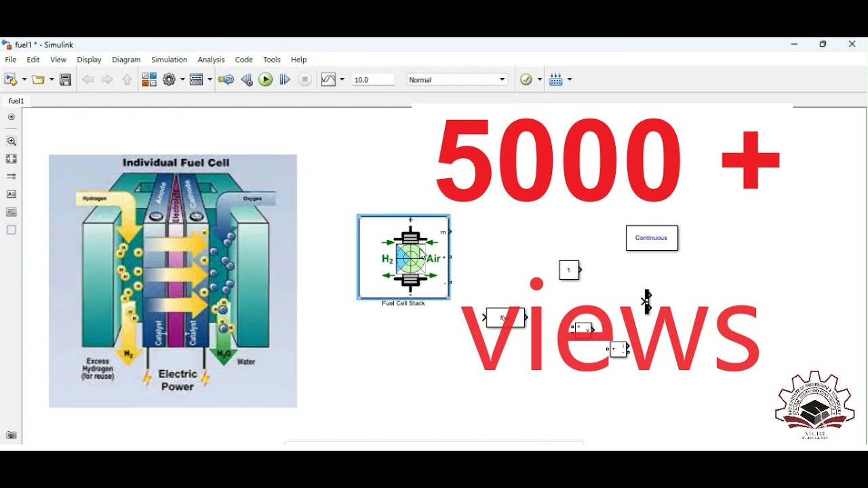Click the Hide/Show Model Browser icon
Viewport: 868px width, 488px height.
click(x=11, y=117)
